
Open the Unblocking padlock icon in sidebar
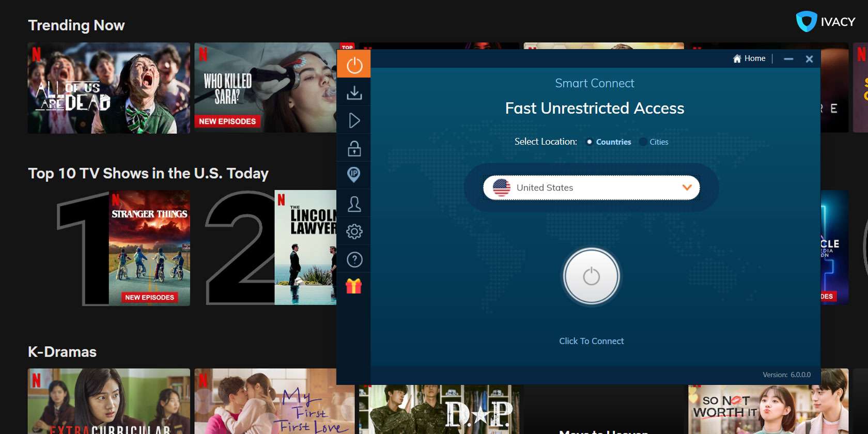click(x=354, y=149)
